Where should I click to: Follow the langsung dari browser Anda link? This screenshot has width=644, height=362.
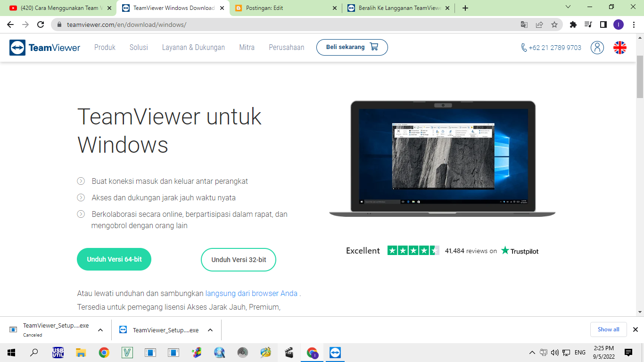tap(251, 293)
